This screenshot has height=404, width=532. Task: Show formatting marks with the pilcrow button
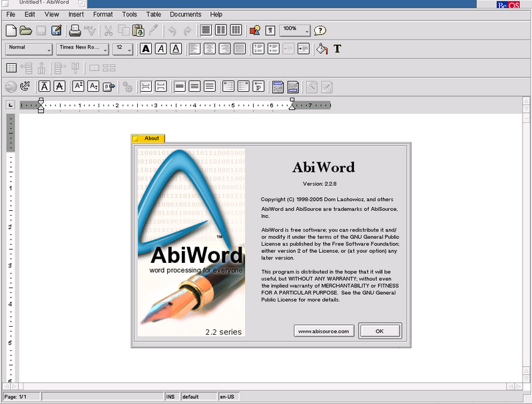point(270,30)
